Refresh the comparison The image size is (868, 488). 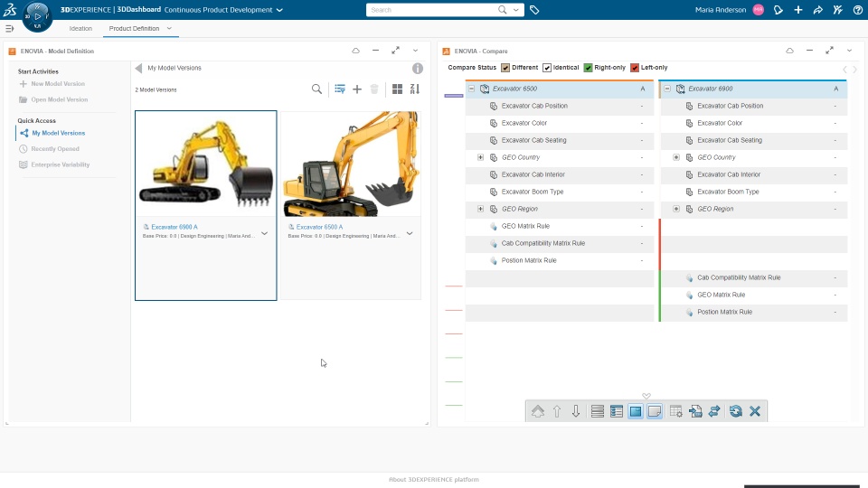(736, 411)
